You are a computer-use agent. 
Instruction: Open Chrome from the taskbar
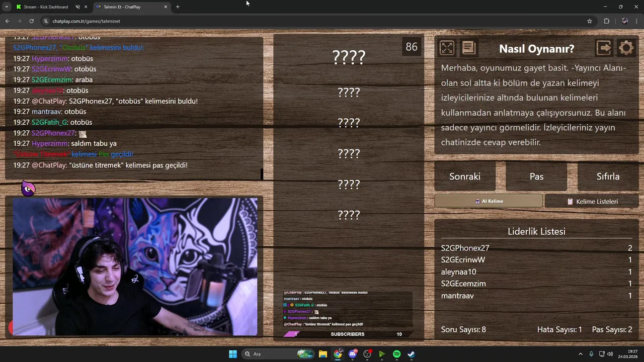coord(338,354)
